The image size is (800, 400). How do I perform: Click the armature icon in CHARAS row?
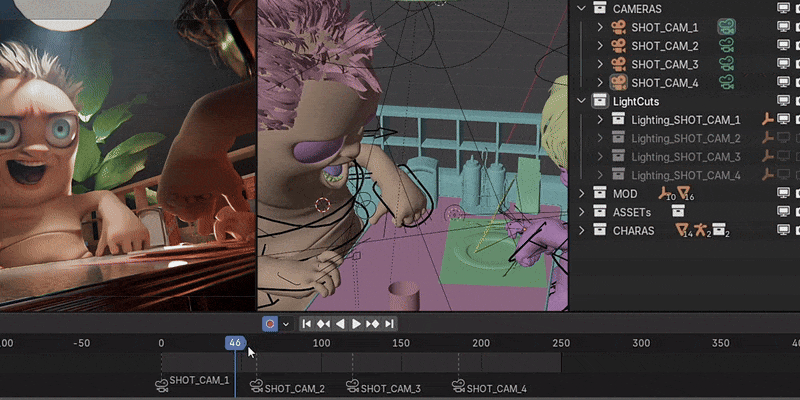coord(701,230)
